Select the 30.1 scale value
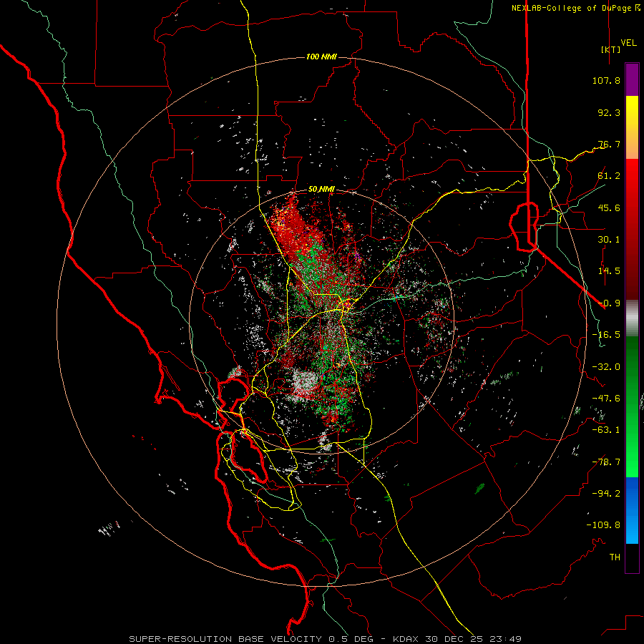This screenshot has width=644, height=644. 609,240
